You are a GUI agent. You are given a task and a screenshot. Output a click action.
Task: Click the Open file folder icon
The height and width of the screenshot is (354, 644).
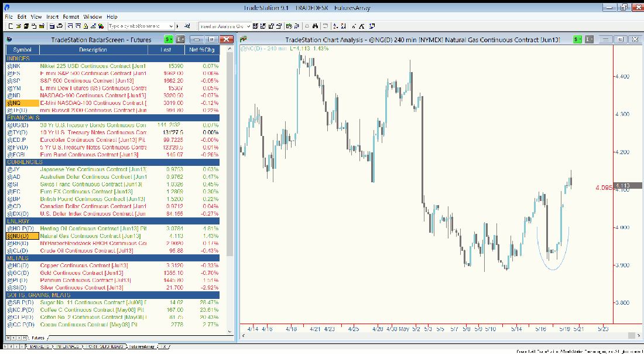coord(19,26)
